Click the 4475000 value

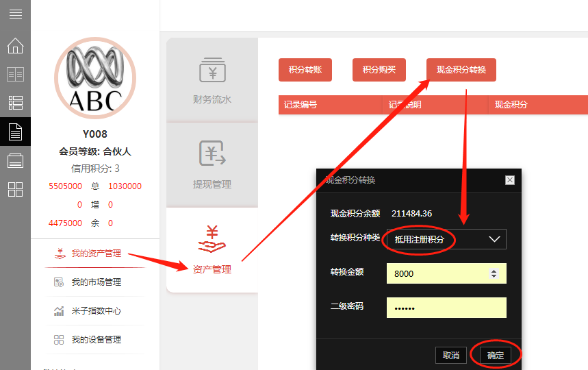tap(65, 223)
